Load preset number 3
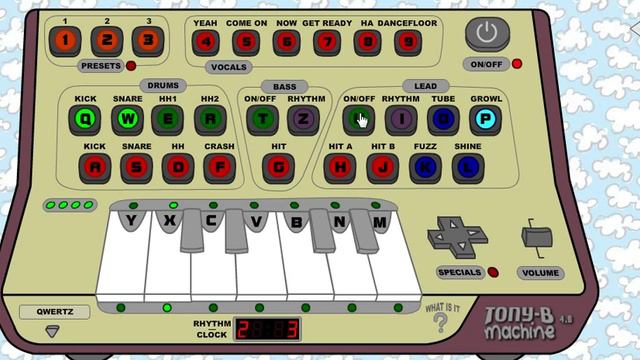The image size is (640, 360). [148, 41]
